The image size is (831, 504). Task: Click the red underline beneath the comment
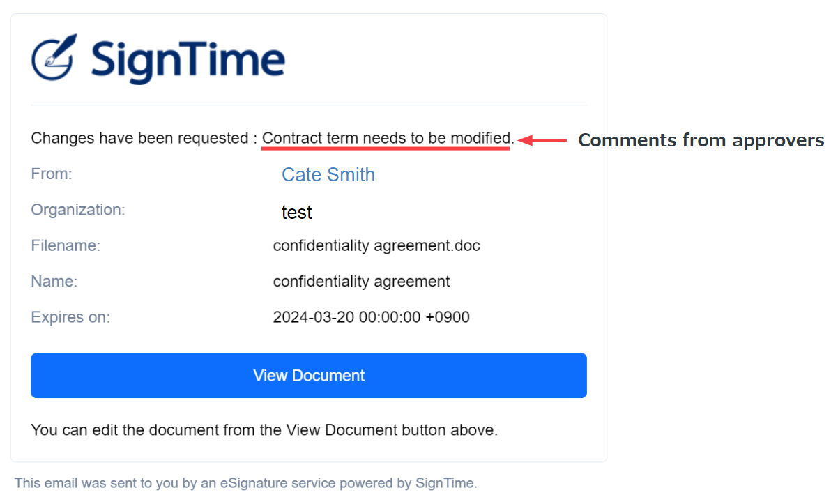pyautogui.click(x=386, y=149)
